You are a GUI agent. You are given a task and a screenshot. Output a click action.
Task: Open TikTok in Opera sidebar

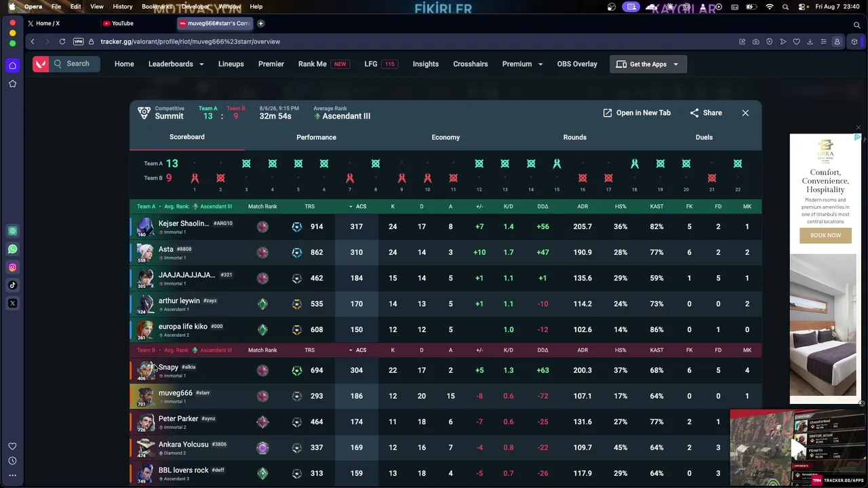(x=12, y=285)
